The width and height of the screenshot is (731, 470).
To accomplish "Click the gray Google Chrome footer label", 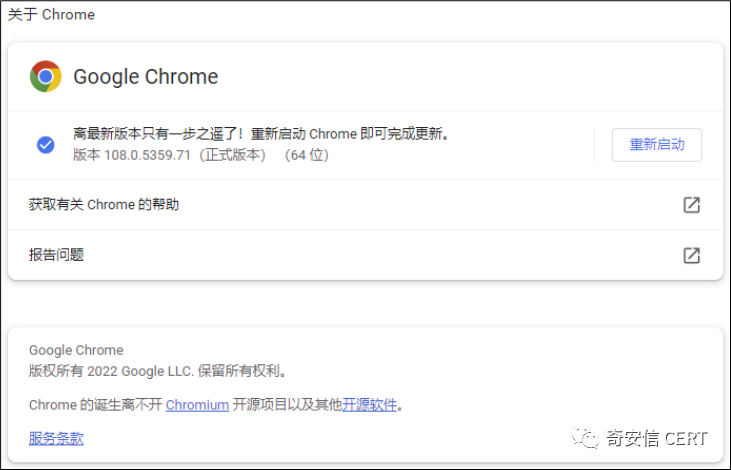I will [x=76, y=350].
